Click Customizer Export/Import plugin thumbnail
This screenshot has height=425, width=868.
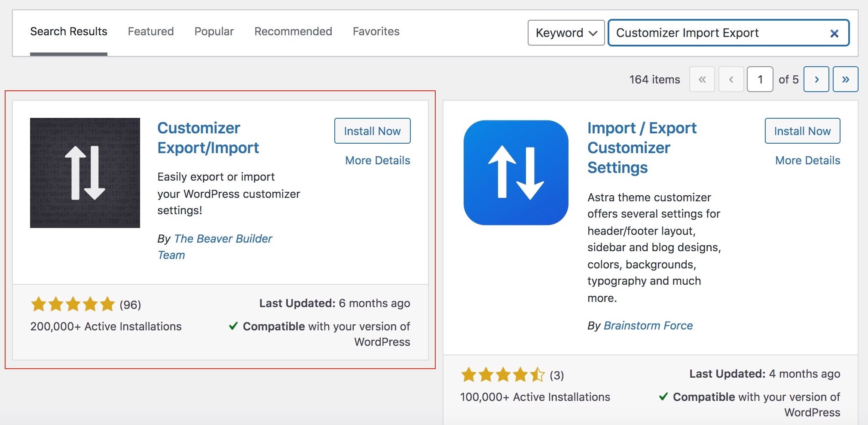pos(85,173)
